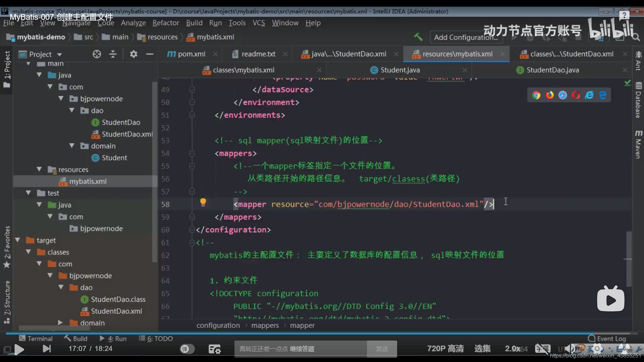Image resolution: width=644 pixels, height=362 pixels.
Task: Click the video progress bar
Action: [x=322, y=334]
